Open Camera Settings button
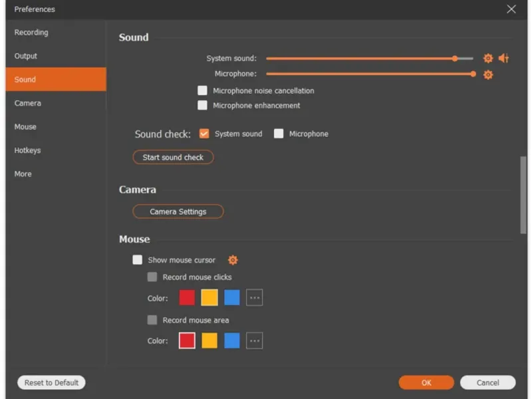The width and height of the screenshot is (532, 399). coord(178,211)
